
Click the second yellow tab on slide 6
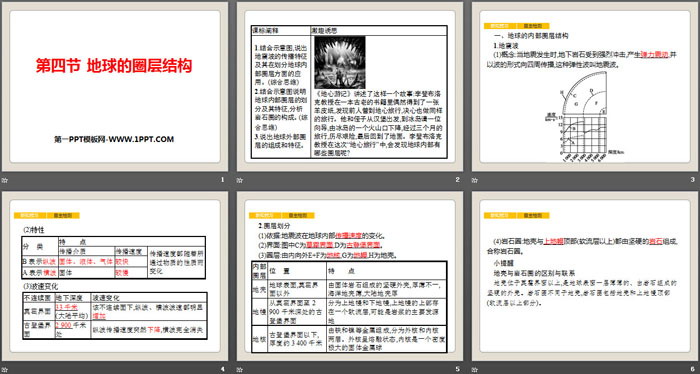(533, 216)
